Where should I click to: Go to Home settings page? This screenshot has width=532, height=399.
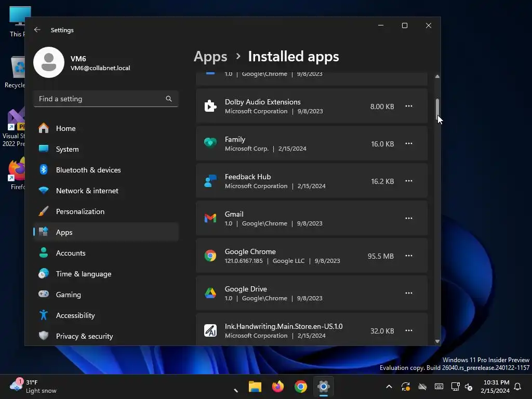[106, 128]
